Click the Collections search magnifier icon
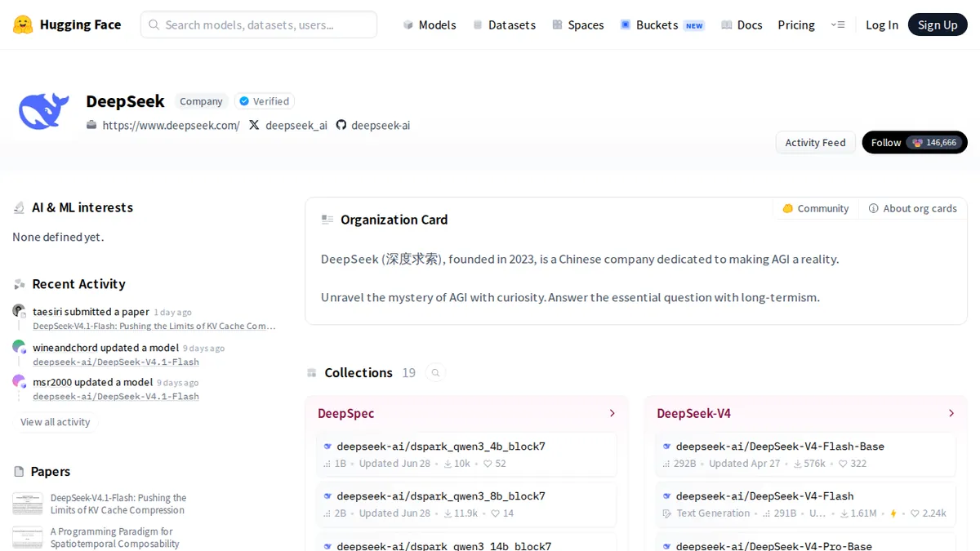This screenshot has height=551, width=980. point(436,373)
